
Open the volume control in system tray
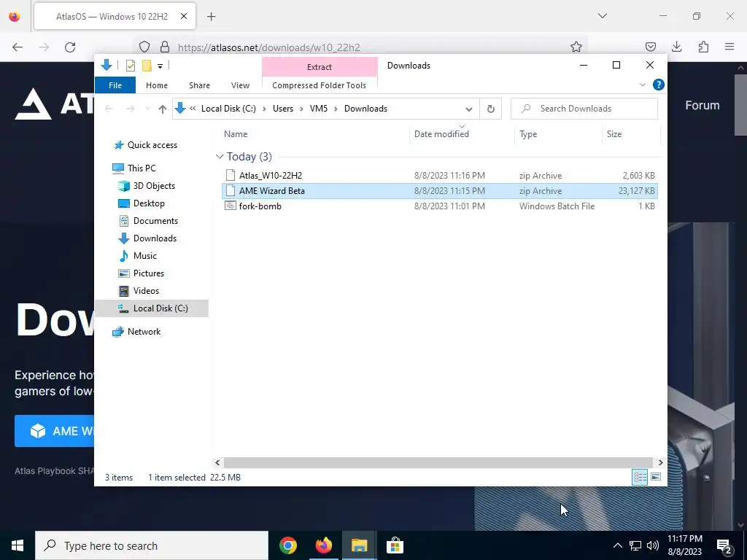tap(653, 545)
